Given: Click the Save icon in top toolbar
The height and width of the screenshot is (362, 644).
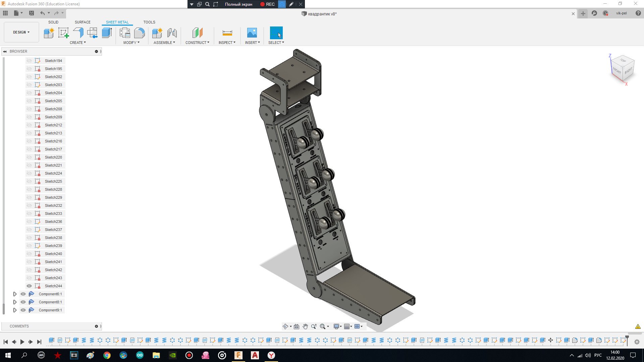Looking at the screenshot, I should [x=32, y=13].
